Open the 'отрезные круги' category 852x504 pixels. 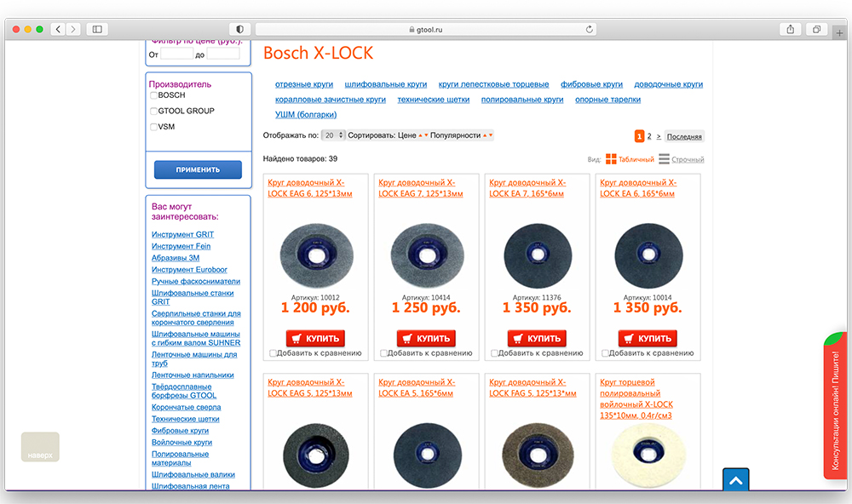pyautogui.click(x=304, y=84)
